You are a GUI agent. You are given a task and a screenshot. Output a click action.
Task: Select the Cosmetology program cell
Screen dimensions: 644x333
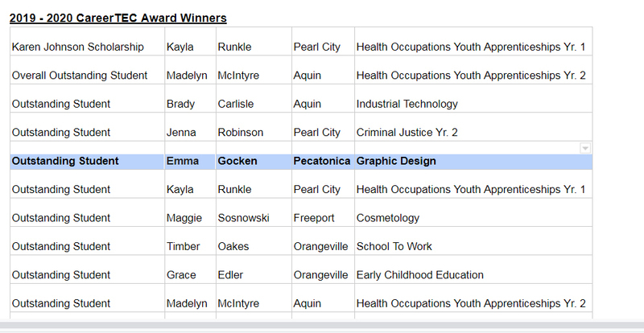388,218
